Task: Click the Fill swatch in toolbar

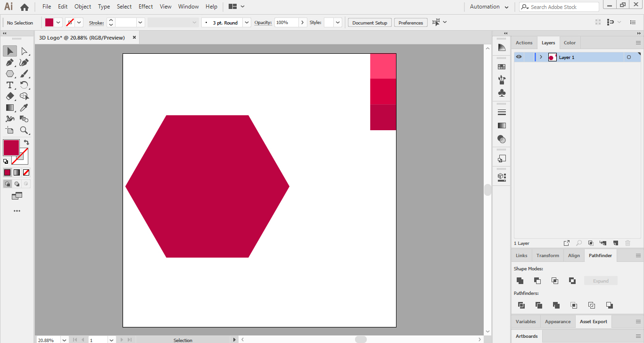Action: [x=11, y=148]
